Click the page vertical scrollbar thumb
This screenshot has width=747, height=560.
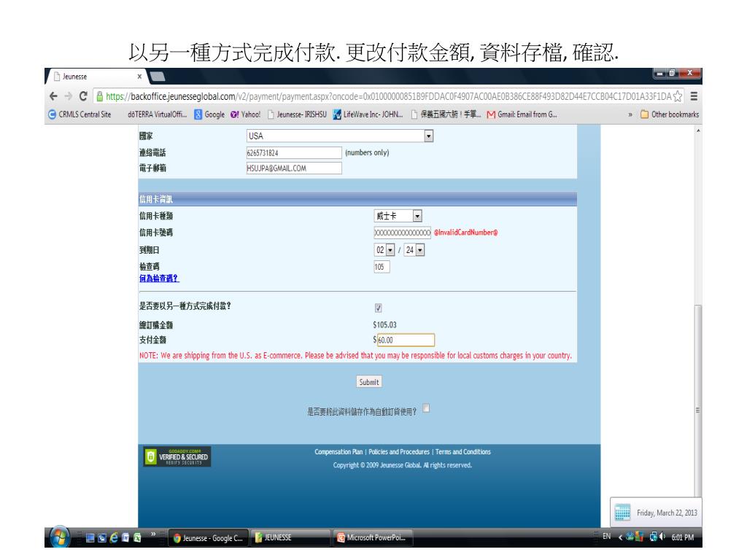click(x=698, y=400)
